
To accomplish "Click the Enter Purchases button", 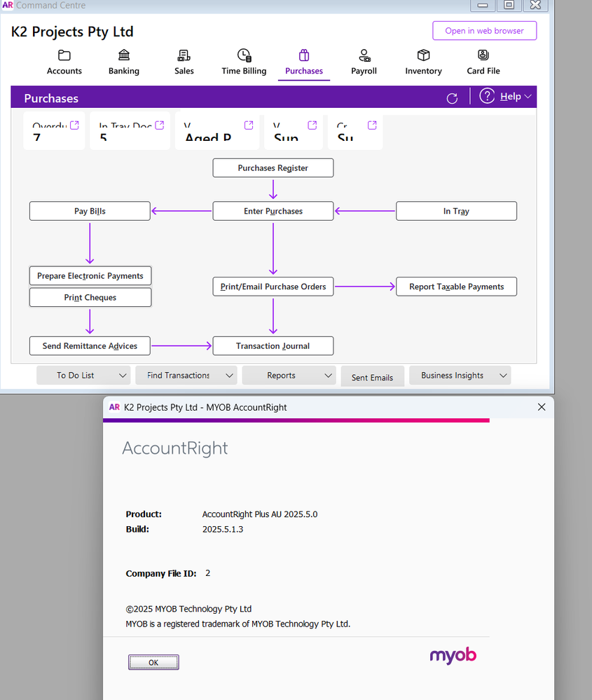I will click(273, 211).
